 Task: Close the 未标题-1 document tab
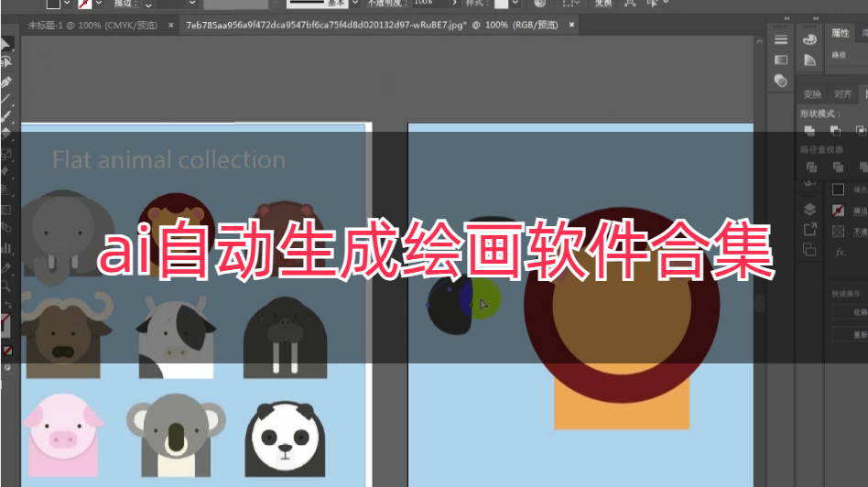click(170, 25)
